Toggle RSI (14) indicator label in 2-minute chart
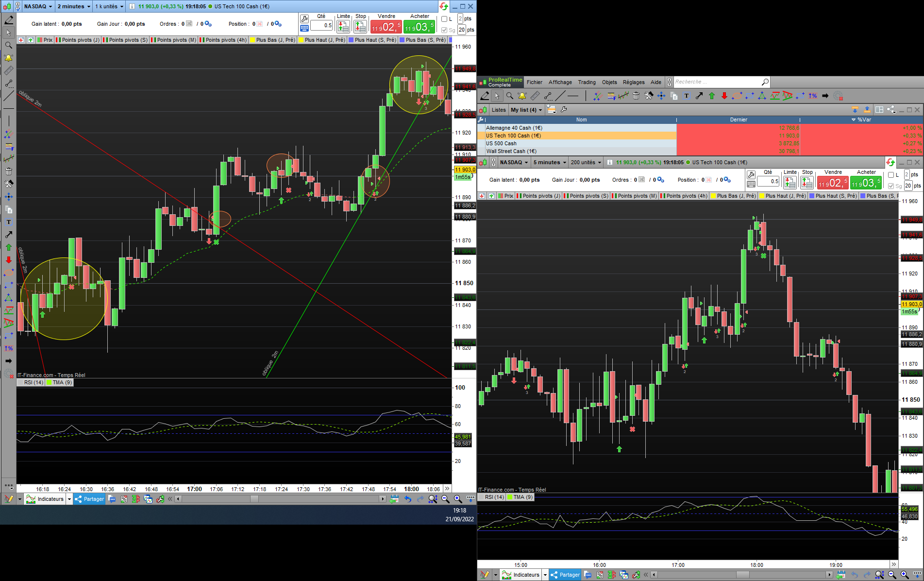The image size is (924, 581). (x=31, y=382)
